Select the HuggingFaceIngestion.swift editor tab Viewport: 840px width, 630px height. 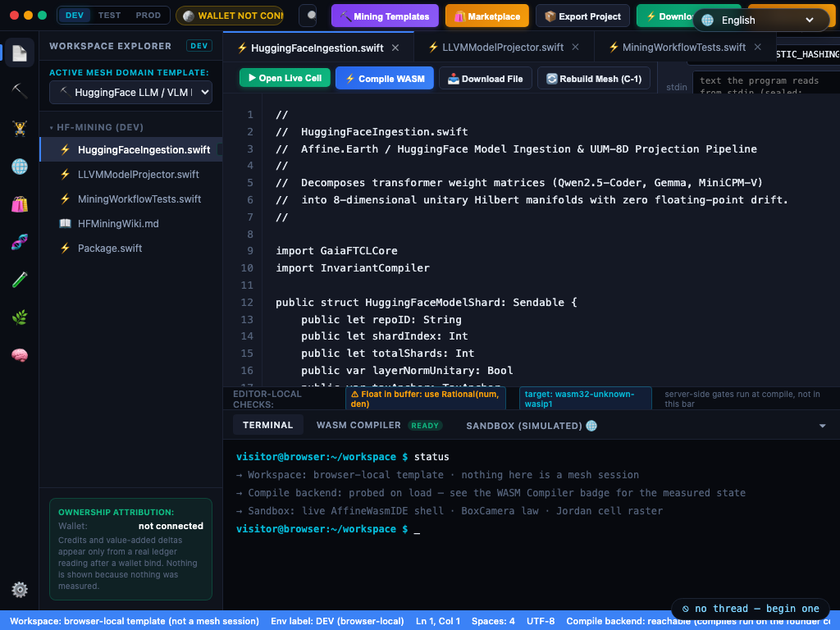[x=317, y=48]
